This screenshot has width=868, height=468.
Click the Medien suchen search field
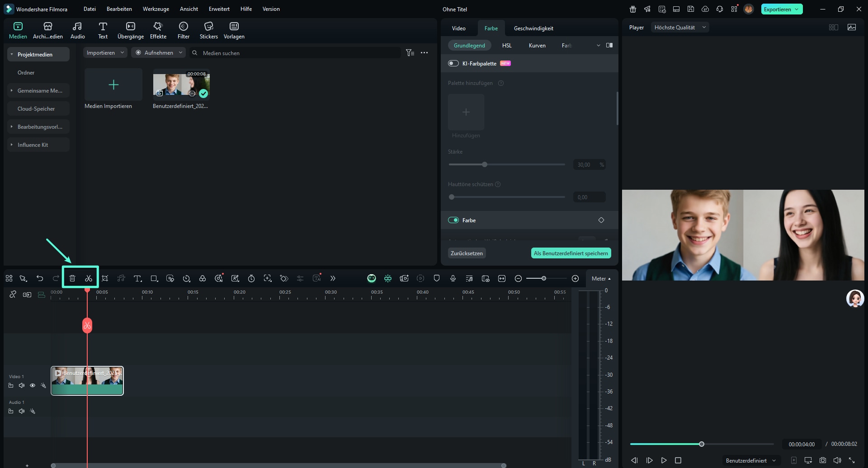(x=296, y=53)
